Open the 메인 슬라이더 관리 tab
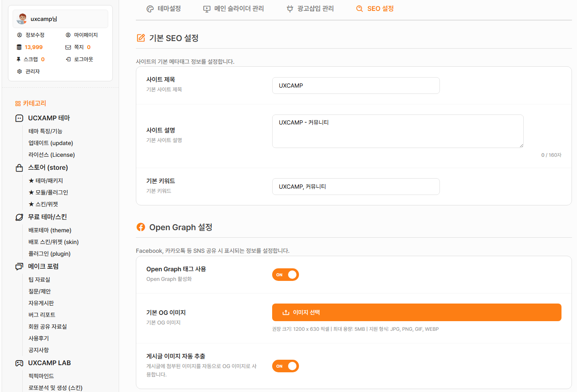This screenshot has height=392, width=577. (x=234, y=9)
